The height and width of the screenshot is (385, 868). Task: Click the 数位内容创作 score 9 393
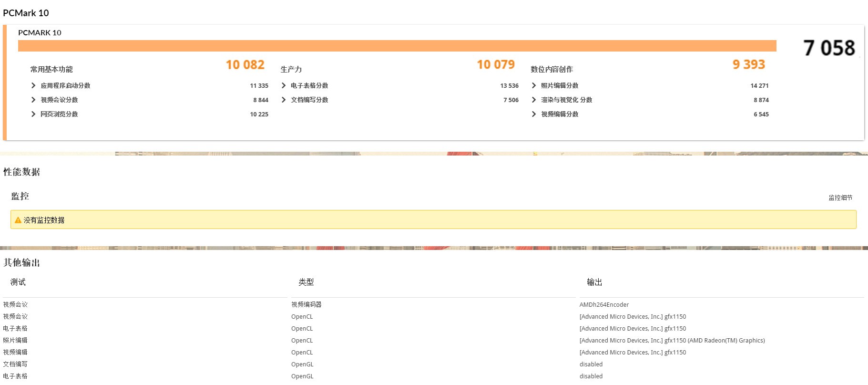coord(748,65)
